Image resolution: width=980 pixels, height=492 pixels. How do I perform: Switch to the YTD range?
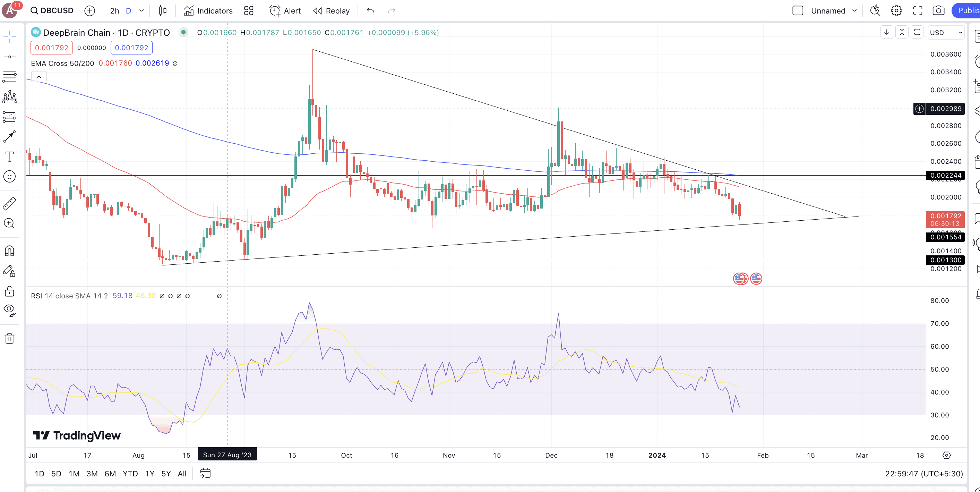130,473
